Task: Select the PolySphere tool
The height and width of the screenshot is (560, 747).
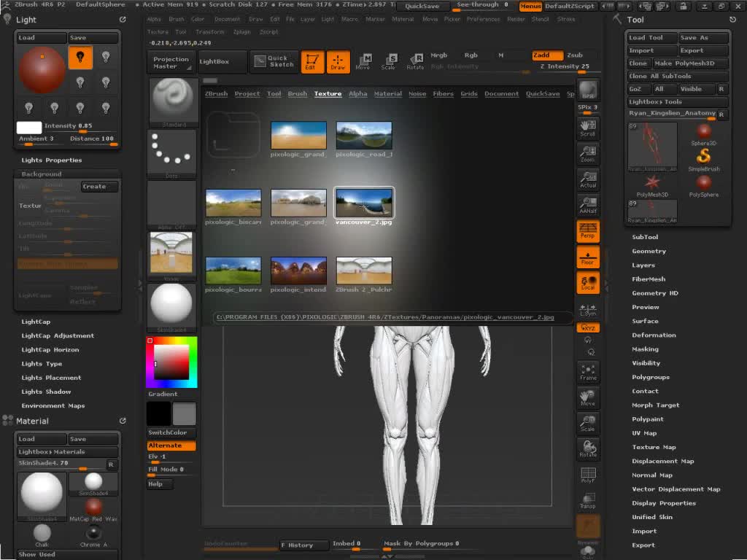Action: (703, 186)
